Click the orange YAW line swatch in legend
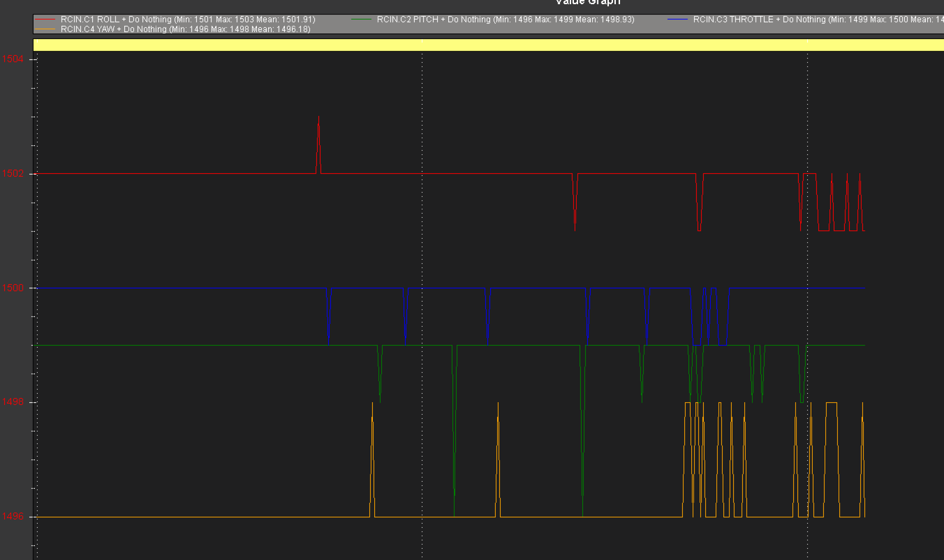Screen dimensions: 944x560 point(45,29)
